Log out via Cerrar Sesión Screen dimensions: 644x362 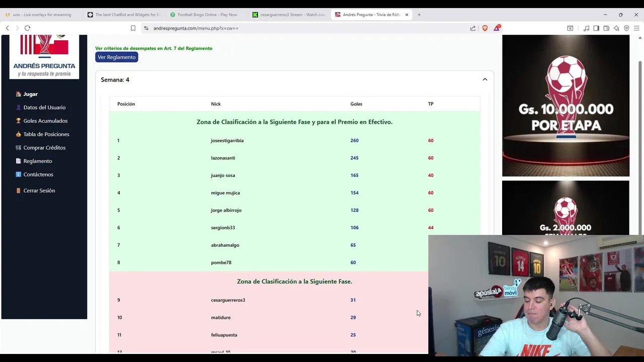(39, 191)
